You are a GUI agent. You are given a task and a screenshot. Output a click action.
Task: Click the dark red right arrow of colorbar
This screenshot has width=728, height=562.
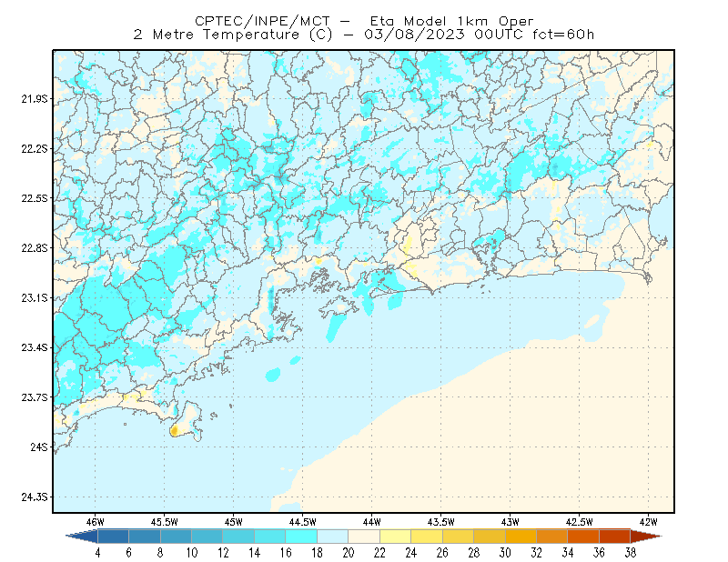(646, 537)
